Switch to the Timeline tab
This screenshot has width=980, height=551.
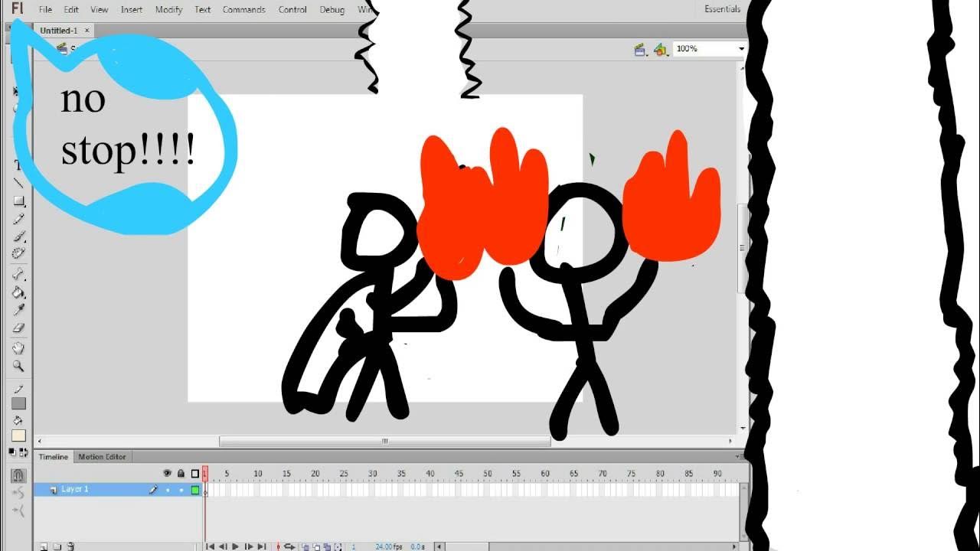(54, 457)
